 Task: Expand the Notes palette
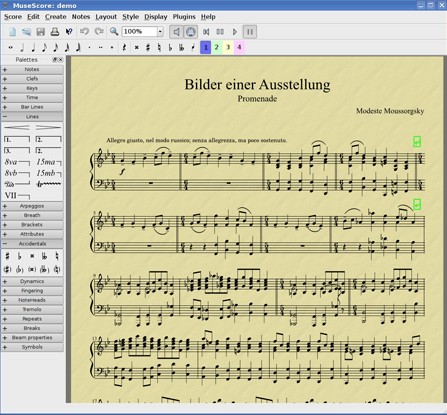pos(32,70)
